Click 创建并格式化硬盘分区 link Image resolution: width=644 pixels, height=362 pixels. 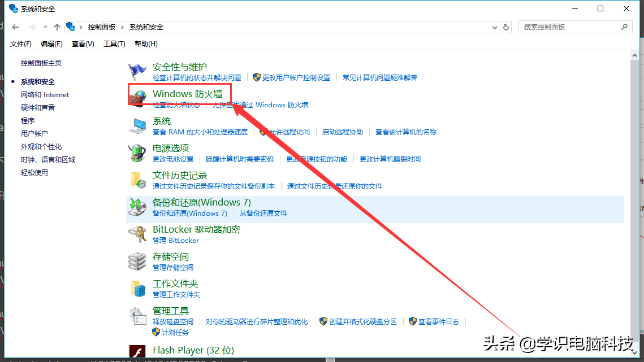(362, 321)
